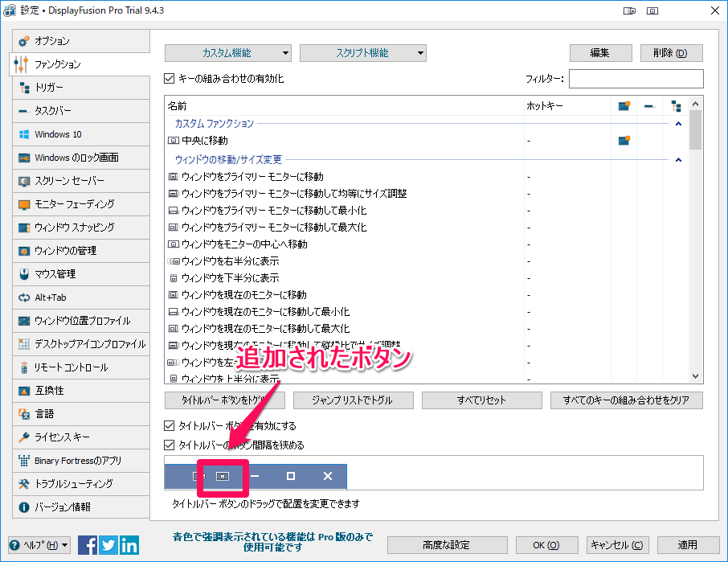
Task: Click the function list scrollbar thumb
Action: pos(695,130)
